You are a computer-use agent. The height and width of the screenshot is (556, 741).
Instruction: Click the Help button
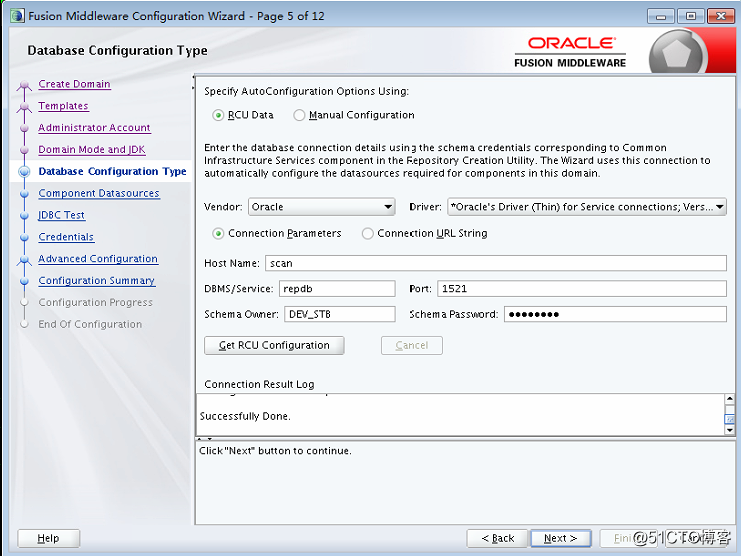[x=48, y=538]
